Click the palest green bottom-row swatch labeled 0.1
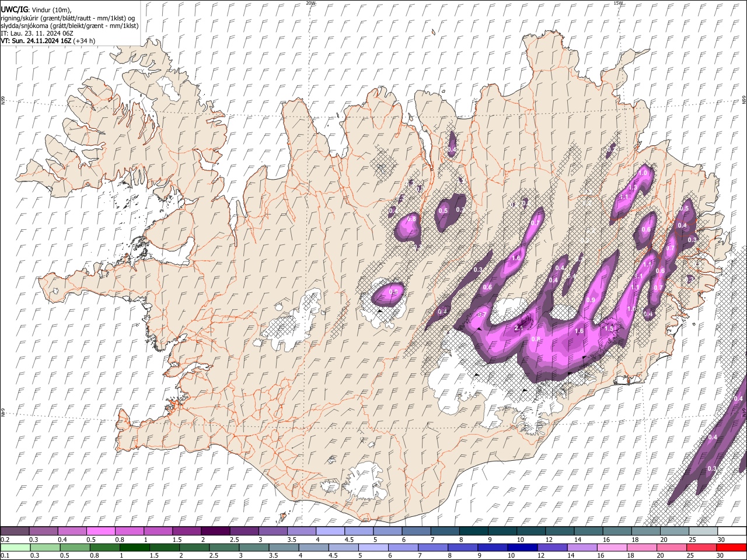This screenshot has height=560, width=747. pyautogui.click(x=15, y=547)
